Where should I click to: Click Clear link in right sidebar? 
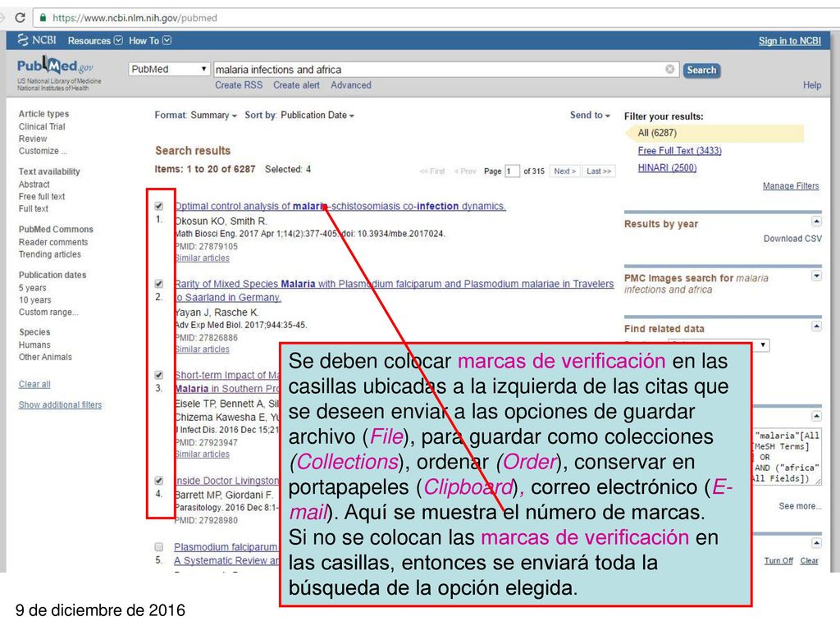(809, 561)
